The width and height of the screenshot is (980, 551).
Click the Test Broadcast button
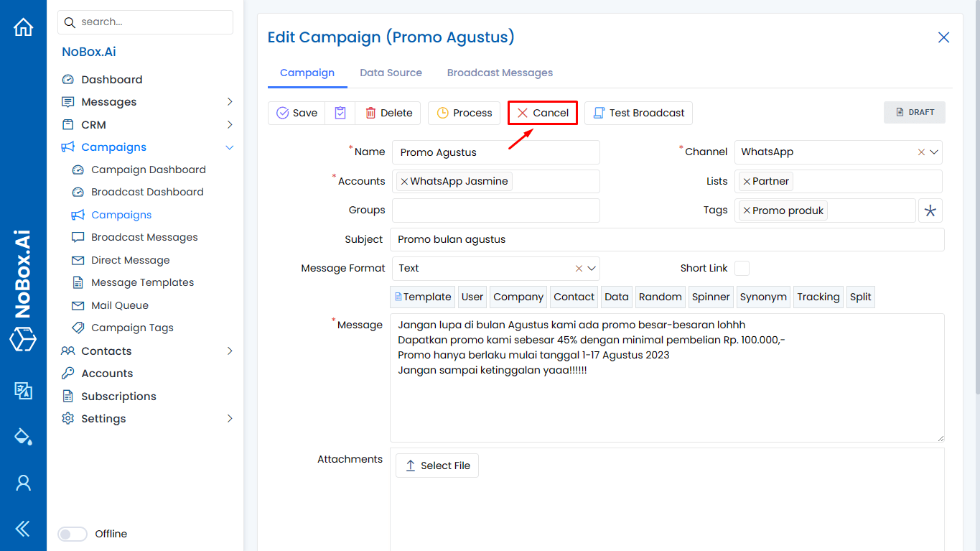[x=638, y=113]
